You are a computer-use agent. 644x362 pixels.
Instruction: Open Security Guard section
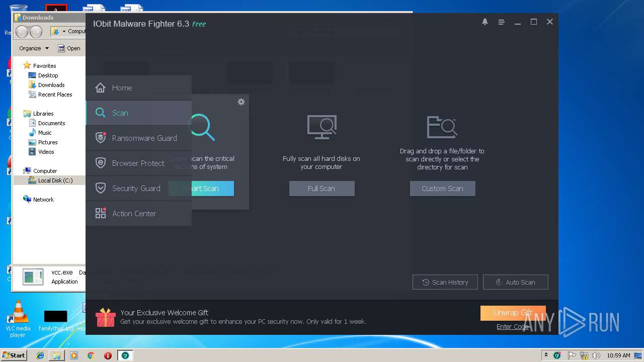138,188
